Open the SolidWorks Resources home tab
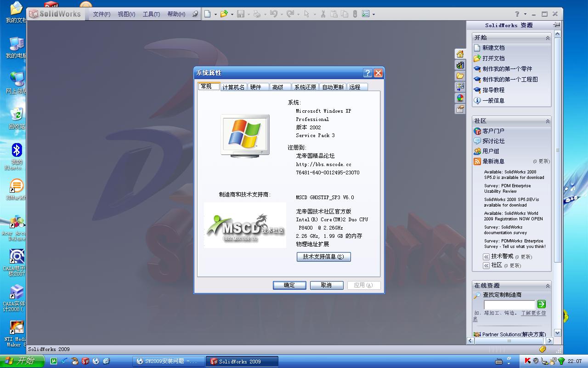 [x=460, y=54]
